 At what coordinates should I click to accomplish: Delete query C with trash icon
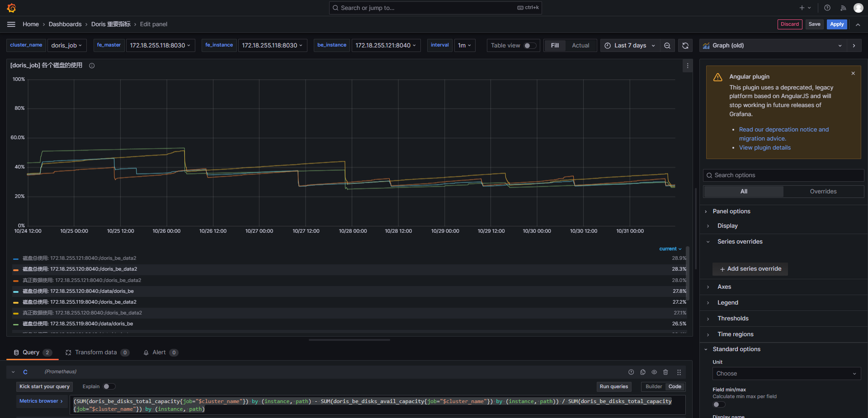click(x=665, y=372)
